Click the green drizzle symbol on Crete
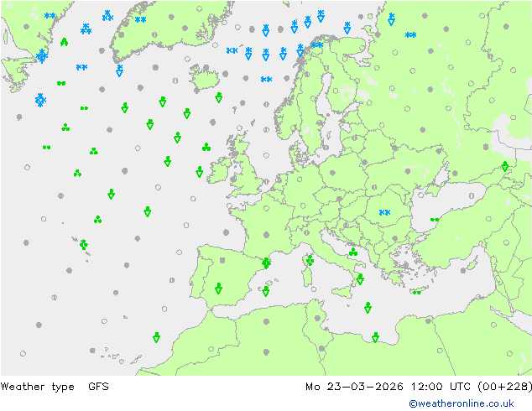This screenshot has height=411, width=532. (x=417, y=292)
